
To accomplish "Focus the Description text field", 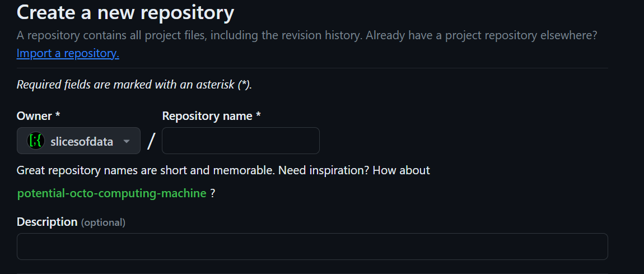I will click(x=312, y=247).
